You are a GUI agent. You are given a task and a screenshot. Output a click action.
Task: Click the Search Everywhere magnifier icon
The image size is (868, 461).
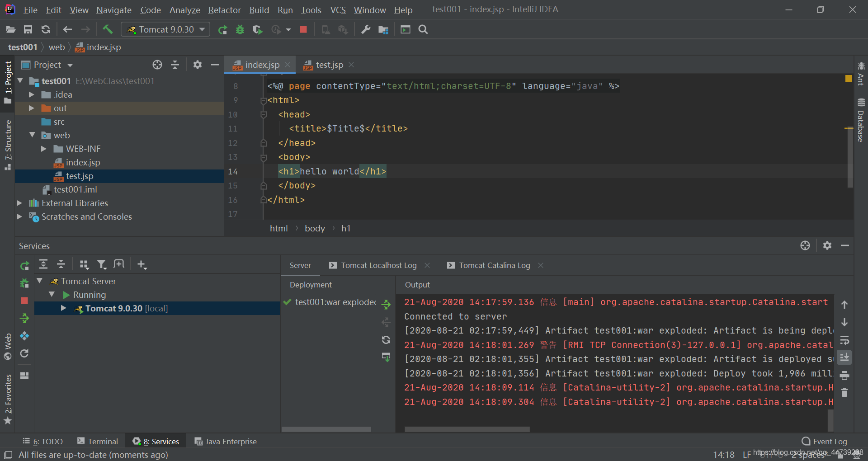(x=423, y=30)
